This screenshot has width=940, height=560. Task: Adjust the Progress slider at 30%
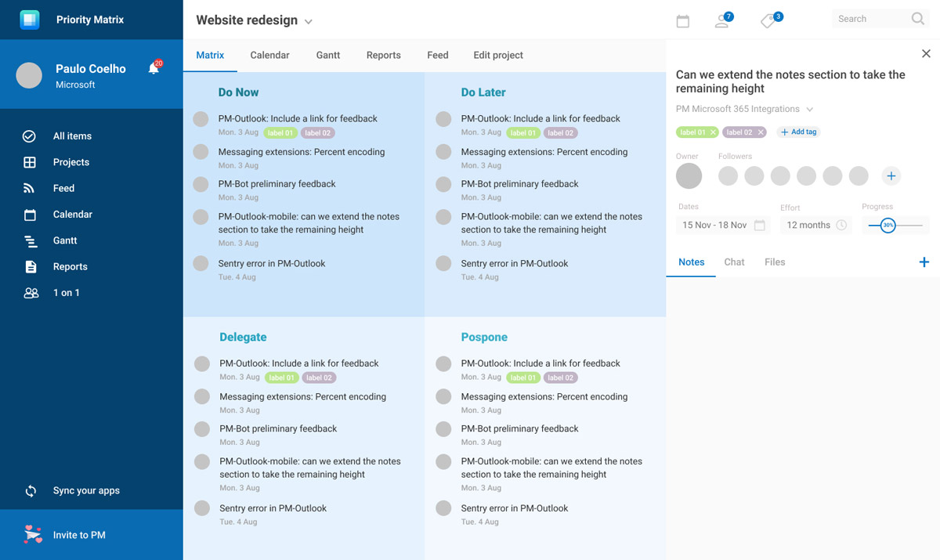click(888, 225)
